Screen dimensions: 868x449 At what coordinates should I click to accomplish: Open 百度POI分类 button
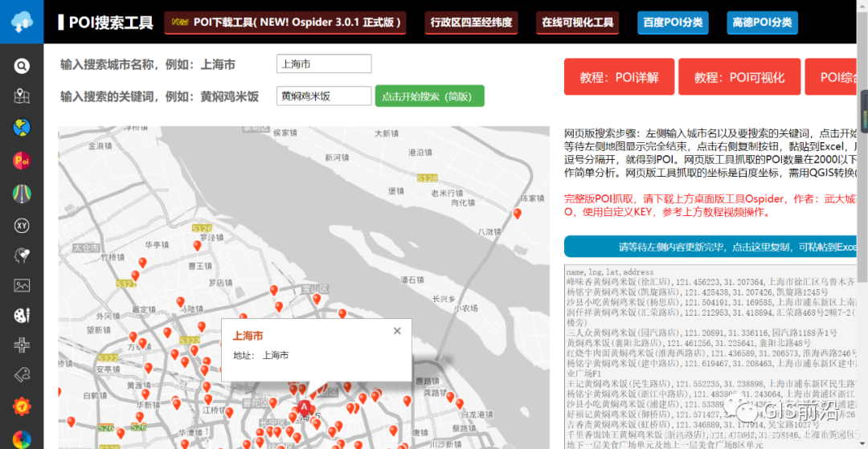[x=673, y=22]
